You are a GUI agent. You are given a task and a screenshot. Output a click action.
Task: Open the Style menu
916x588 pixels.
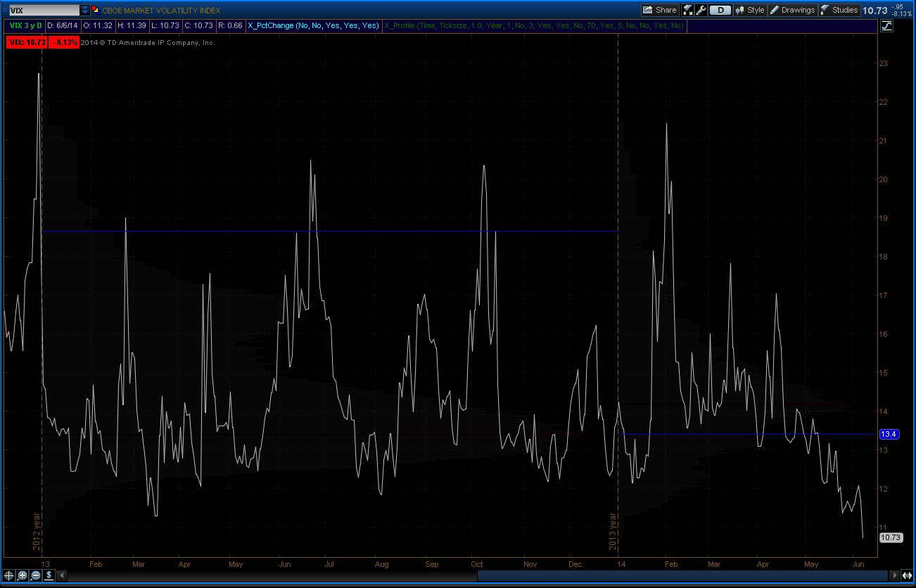click(x=750, y=10)
